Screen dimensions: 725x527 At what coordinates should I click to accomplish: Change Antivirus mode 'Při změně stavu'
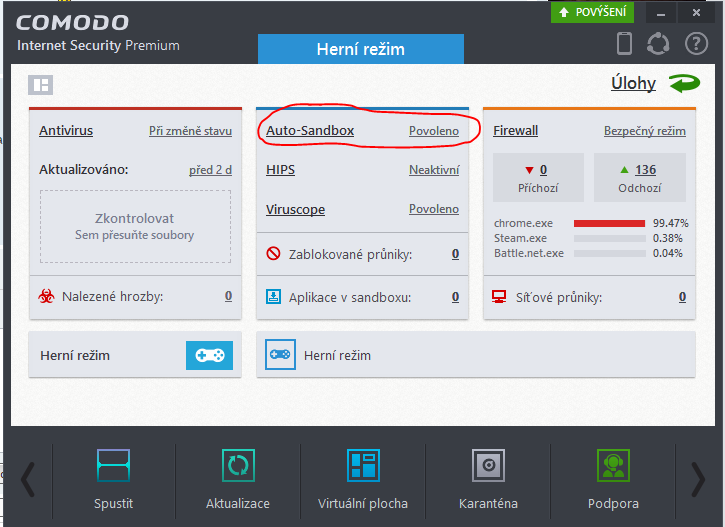(x=190, y=131)
